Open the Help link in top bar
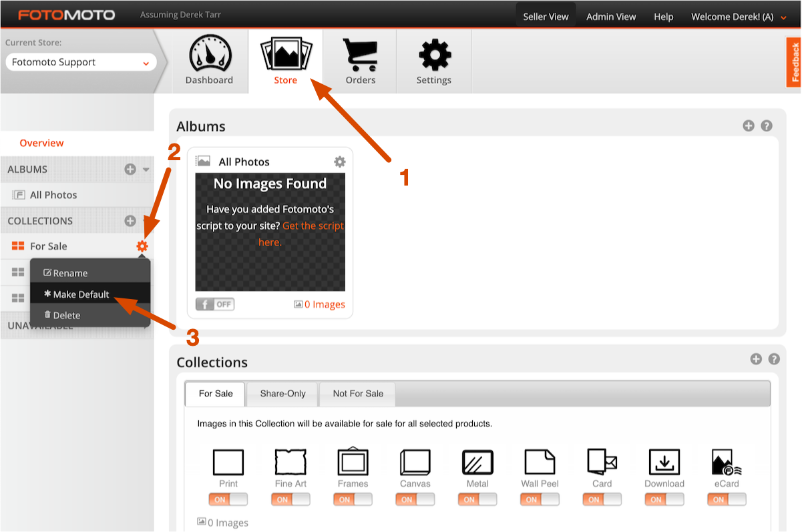 click(663, 17)
